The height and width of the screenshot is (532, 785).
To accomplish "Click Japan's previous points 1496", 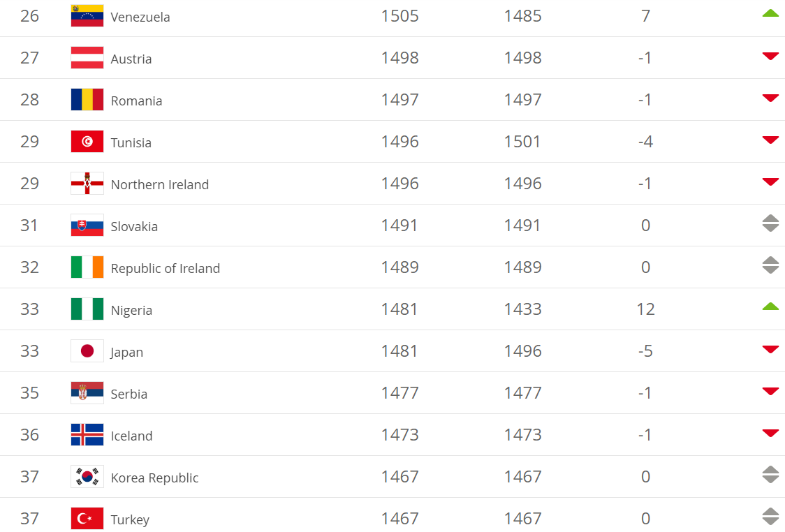I will click(522, 351).
